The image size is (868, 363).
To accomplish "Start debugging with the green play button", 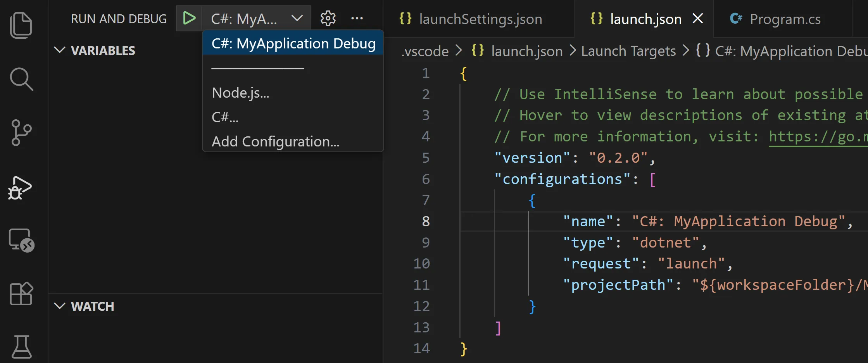I will pos(189,18).
